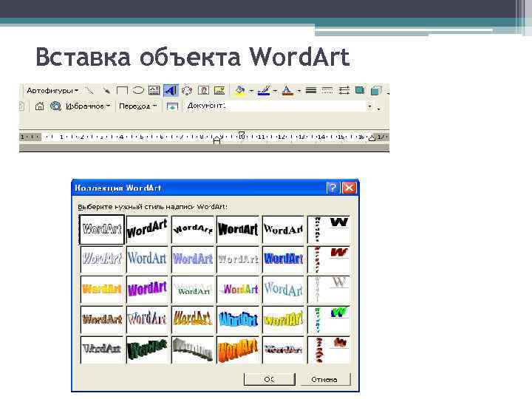The height and width of the screenshot is (399, 532).
Task: Choose the plain outlined WordArt style
Action: 102,230
